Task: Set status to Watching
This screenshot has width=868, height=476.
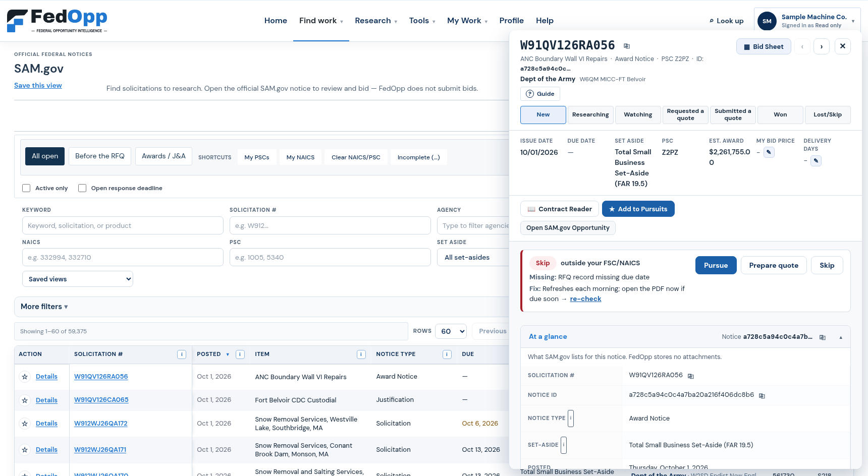Action: pyautogui.click(x=638, y=115)
